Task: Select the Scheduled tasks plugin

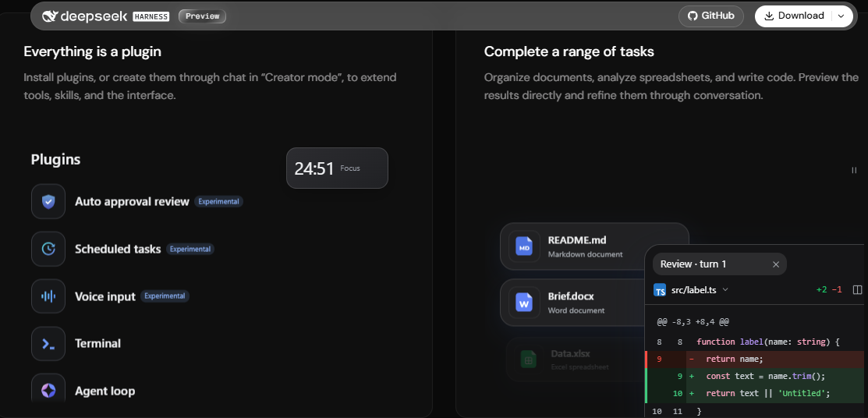Action: (118, 249)
